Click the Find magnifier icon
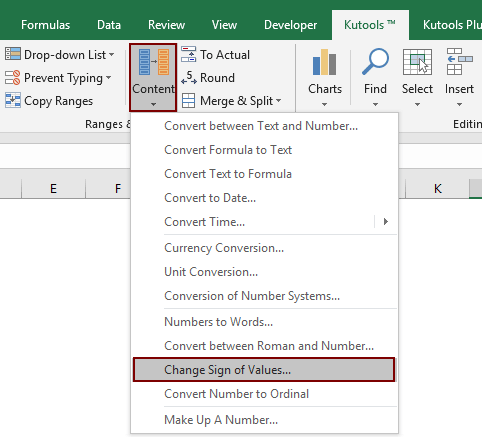Screen dimensions: 482x437 click(375, 62)
